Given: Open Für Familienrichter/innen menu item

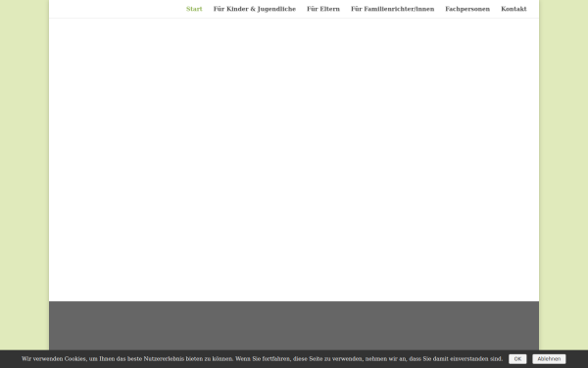Looking at the screenshot, I should [393, 9].
